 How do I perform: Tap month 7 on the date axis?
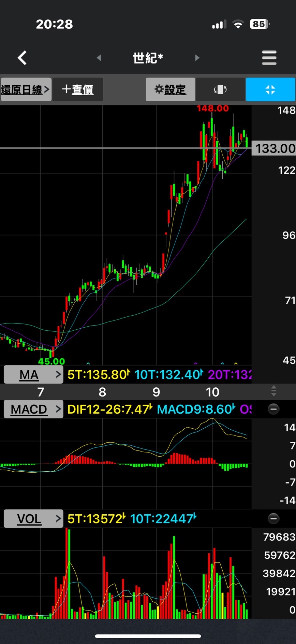41,392
